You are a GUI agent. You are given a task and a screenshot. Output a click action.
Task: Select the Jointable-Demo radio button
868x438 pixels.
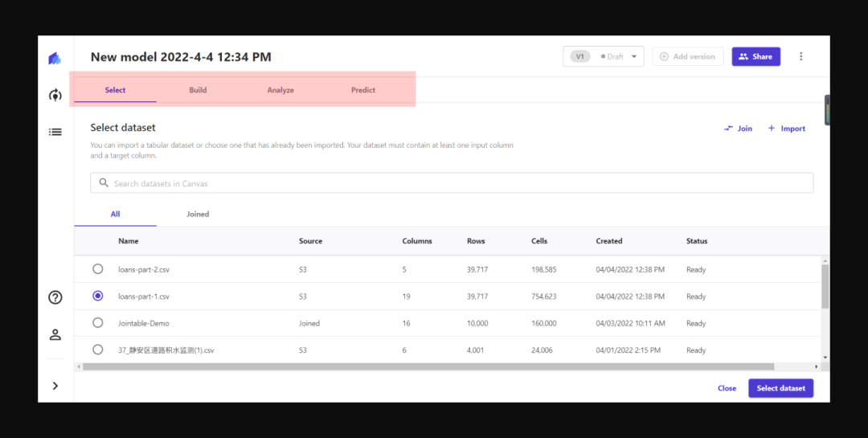(x=98, y=323)
